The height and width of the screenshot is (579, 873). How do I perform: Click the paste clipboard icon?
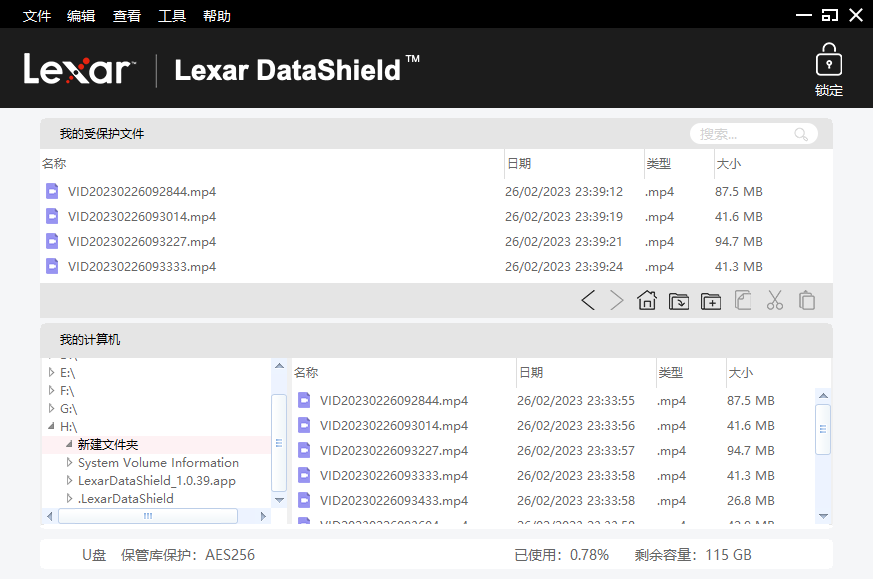(x=807, y=300)
